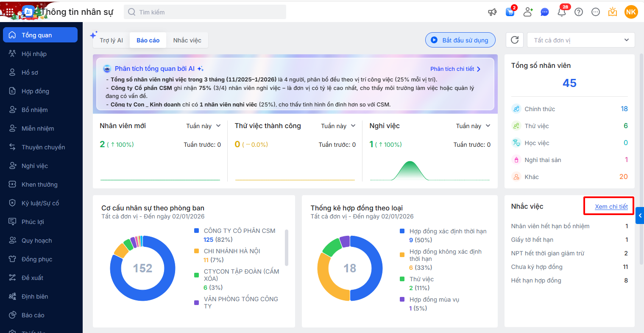Click blue CÔNG TY CỔ PHẦN CSM legend swatch

pos(197,231)
